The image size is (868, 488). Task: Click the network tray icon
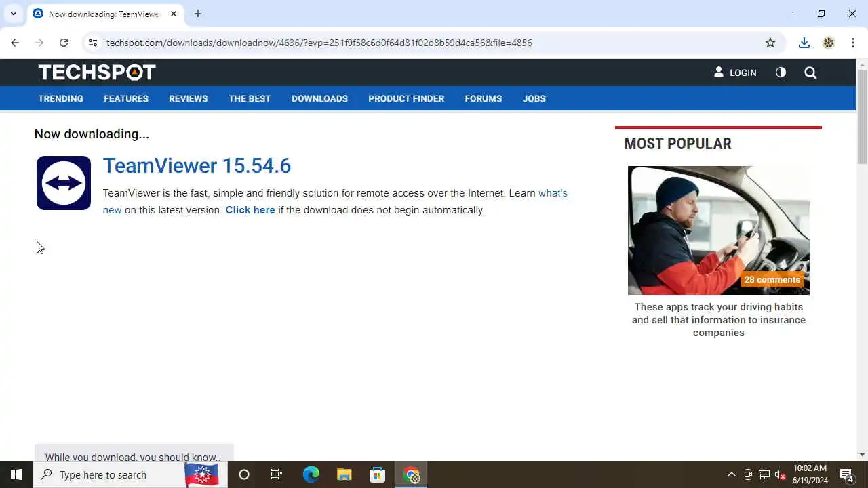[764, 474]
